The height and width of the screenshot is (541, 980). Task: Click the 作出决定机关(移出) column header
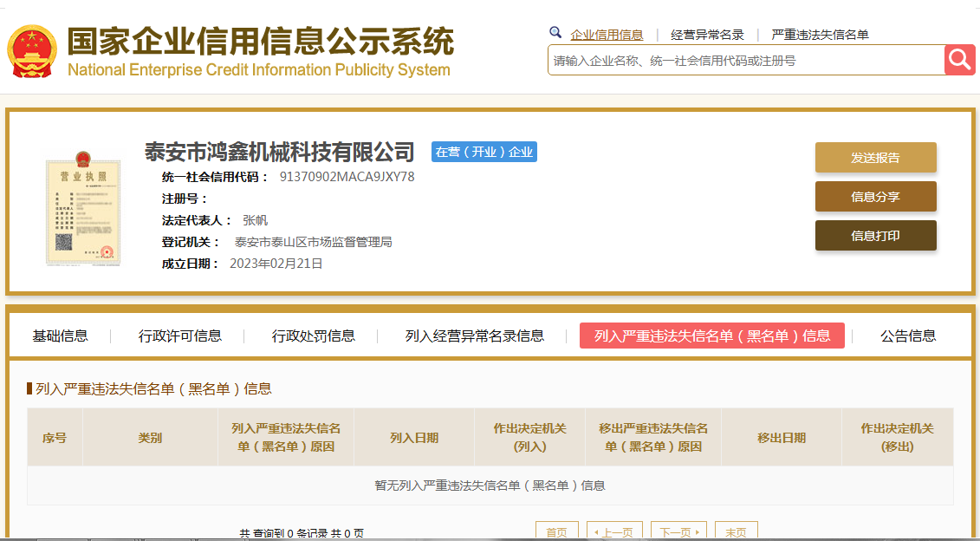[x=898, y=437]
